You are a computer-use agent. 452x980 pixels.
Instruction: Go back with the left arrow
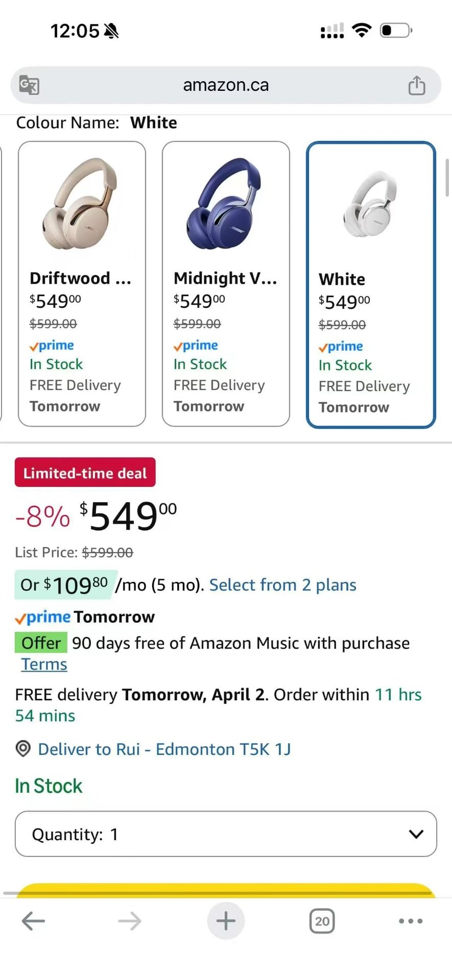34,921
